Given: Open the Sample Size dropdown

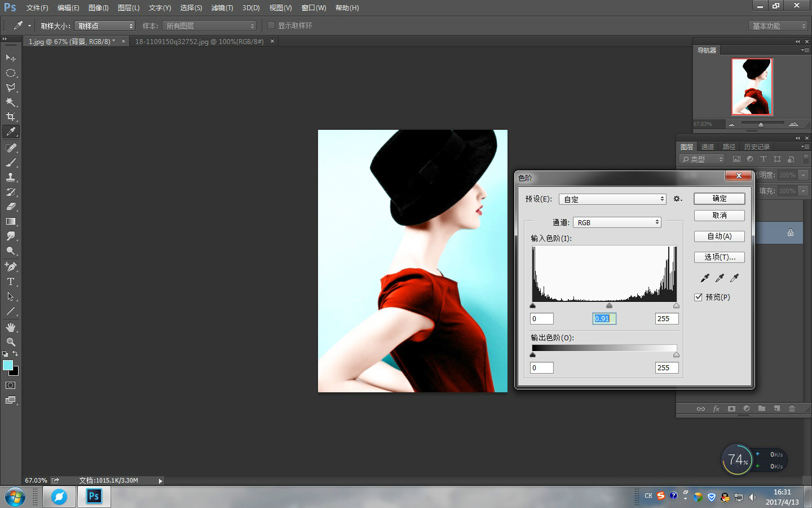Looking at the screenshot, I should pyautogui.click(x=105, y=26).
